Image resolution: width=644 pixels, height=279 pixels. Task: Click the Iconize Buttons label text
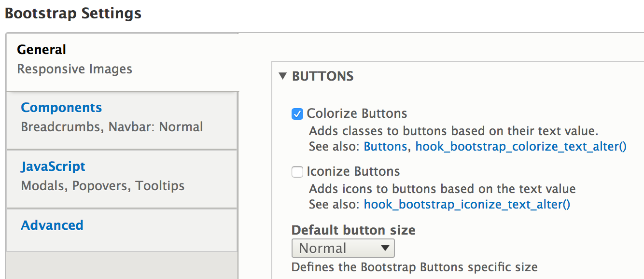tap(353, 171)
